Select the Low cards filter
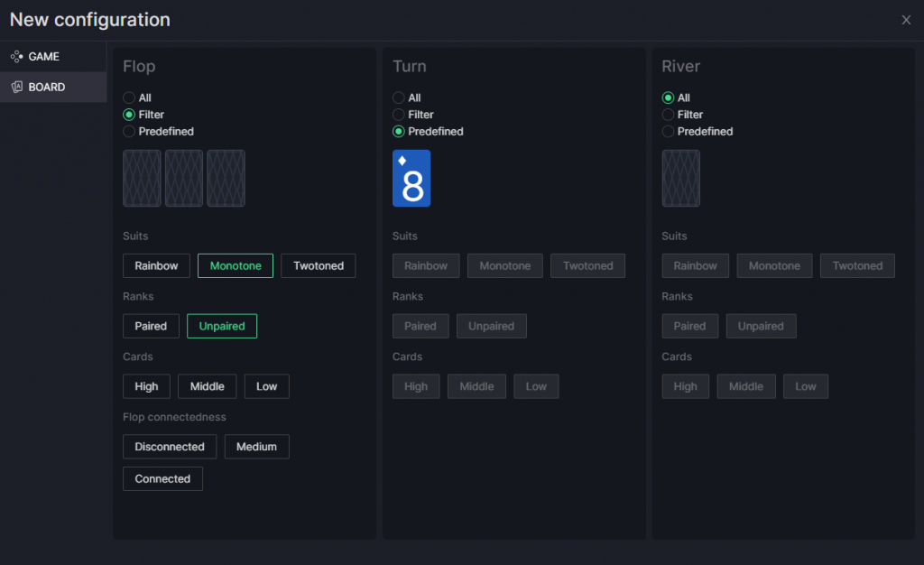Image resolution: width=924 pixels, height=565 pixels. coord(266,385)
